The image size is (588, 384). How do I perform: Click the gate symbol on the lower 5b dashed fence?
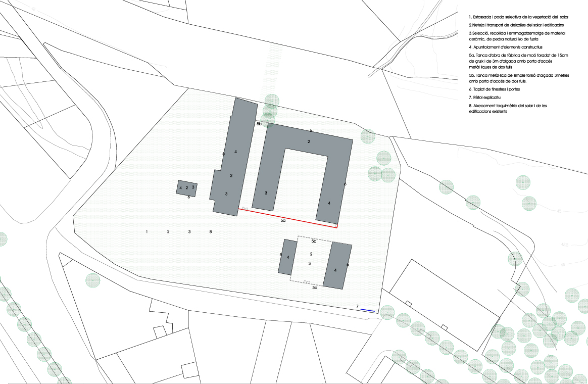(306, 282)
